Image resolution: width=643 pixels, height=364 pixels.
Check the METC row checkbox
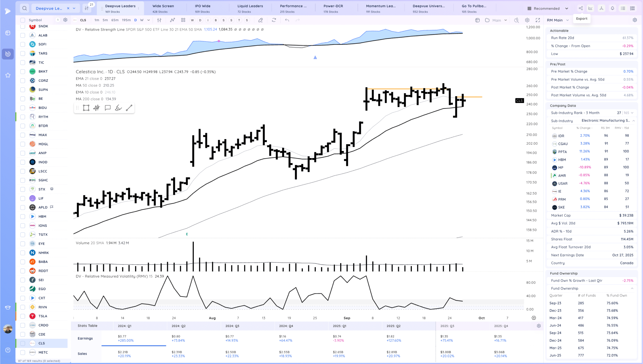23,352
